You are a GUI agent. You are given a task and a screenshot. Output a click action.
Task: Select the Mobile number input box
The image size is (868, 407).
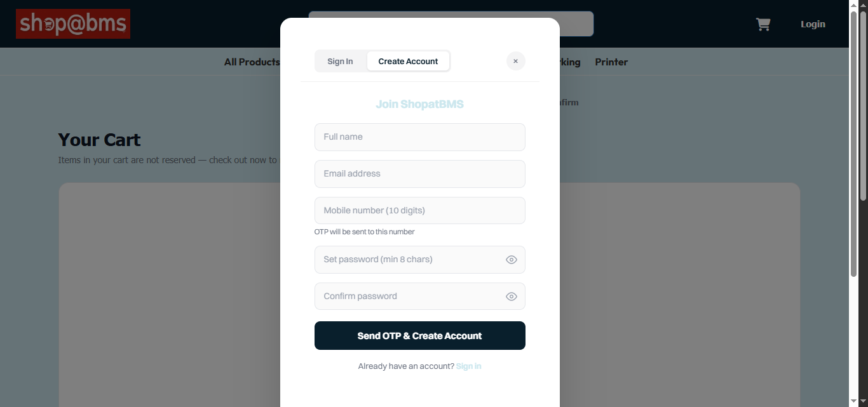[x=420, y=210]
